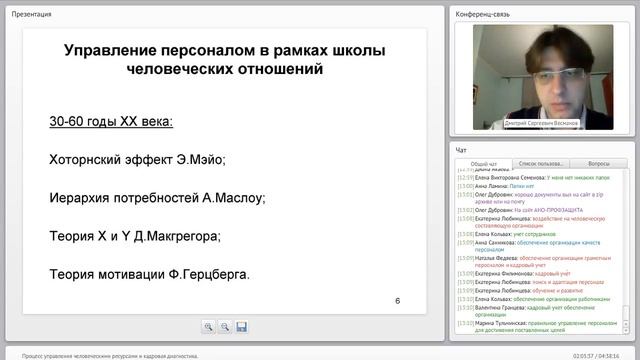Screen dimensions: 640x360
Task: Click Екатерина Любимцева message обучение и развитие
Action: [x=520, y=291]
